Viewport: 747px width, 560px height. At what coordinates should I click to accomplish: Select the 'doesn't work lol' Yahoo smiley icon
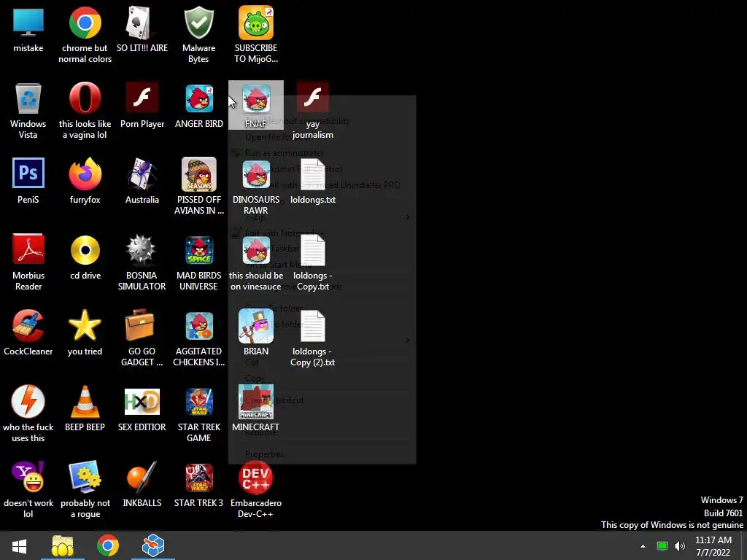coord(28,477)
